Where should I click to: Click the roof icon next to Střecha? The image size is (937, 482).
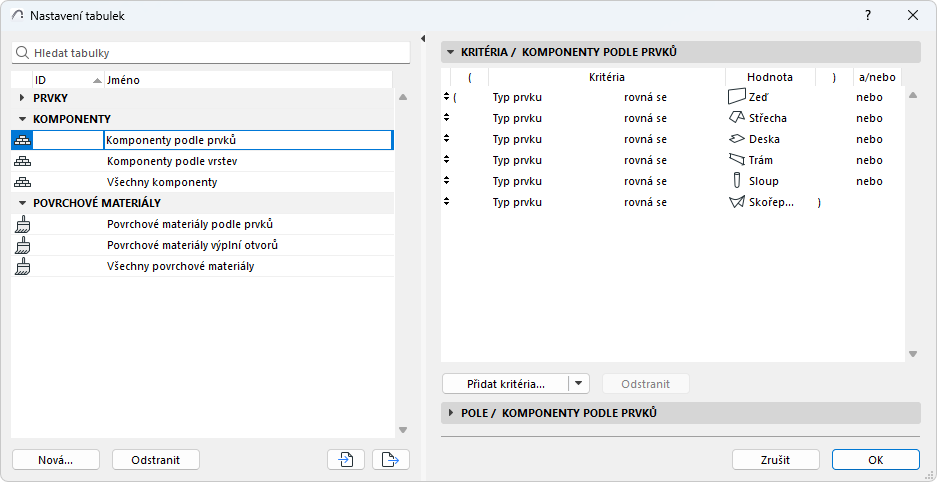click(x=737, y=118)
